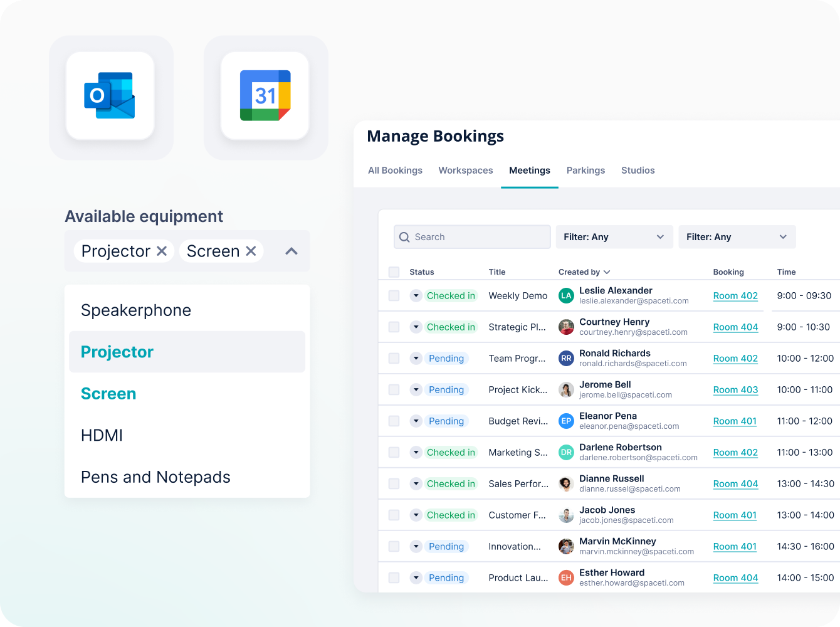Viewport: 840px width, 627px height.
Task: Expand status dropdown on Team Progress row
Action: [416, 358]
